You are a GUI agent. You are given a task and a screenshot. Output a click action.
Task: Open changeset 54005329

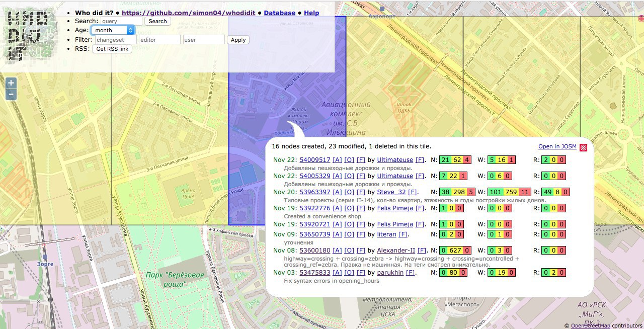[315, 176]
